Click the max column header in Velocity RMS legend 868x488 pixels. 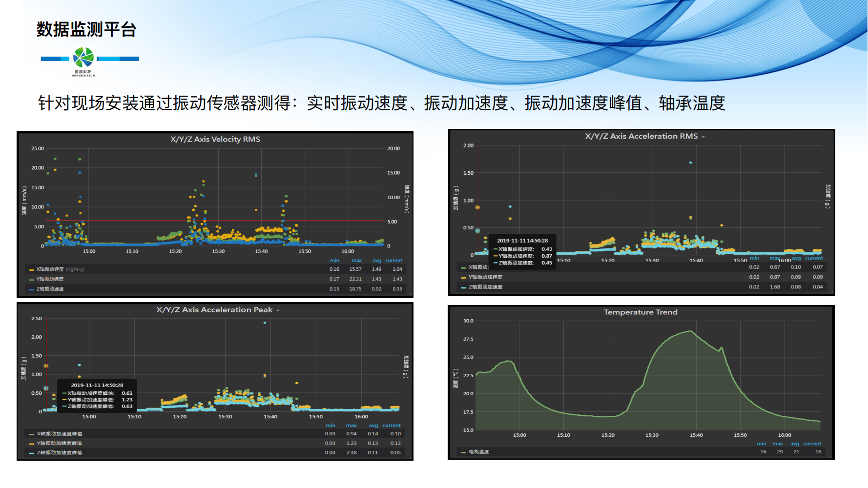(356, 260)
